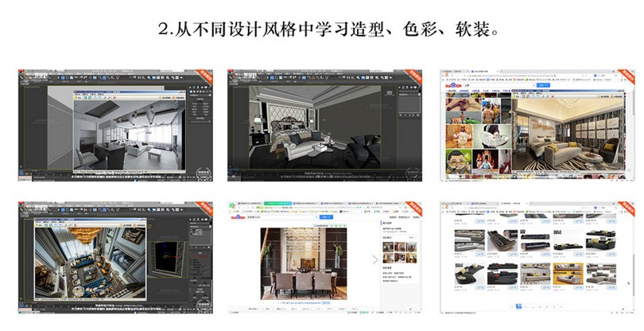Open the curved black chaise sofa thumbnail

[469, 274]
